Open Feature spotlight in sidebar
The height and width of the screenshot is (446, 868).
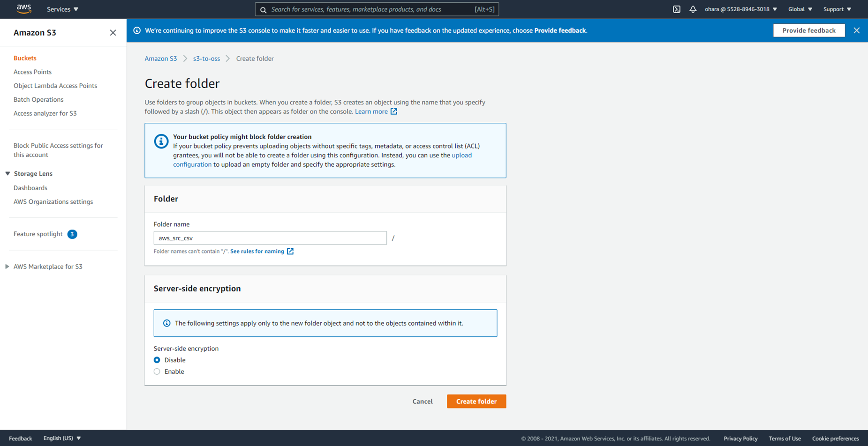(x=38, y=234)
